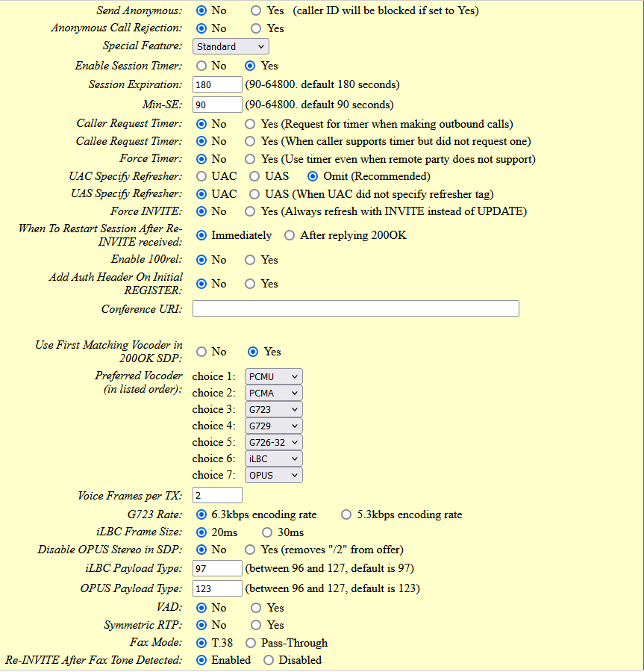Image resolution: width=644 pixels, height=672 pixels.
Task: Select No for Callee Request Timer
Action: (201, 141)
